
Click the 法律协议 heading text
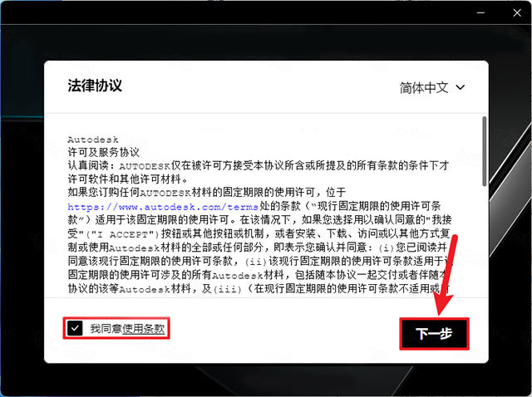95,86
